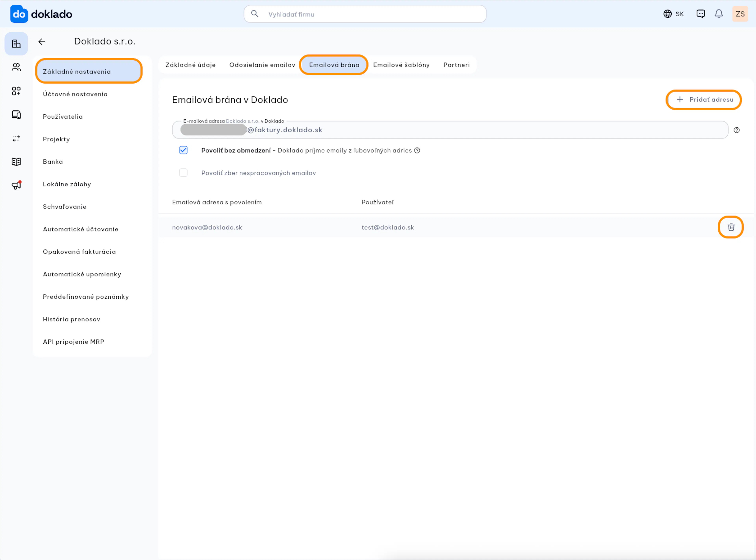Uncheck 'Povoliť bez obmedzení' checkbox
The width and height of the screenshot is (756, 560).
tap(183, 150)
